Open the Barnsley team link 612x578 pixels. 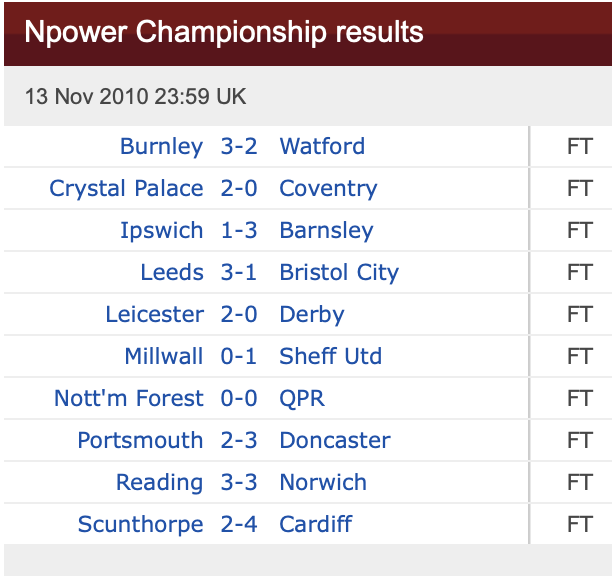pyautogui.click(x=326, y=231)
